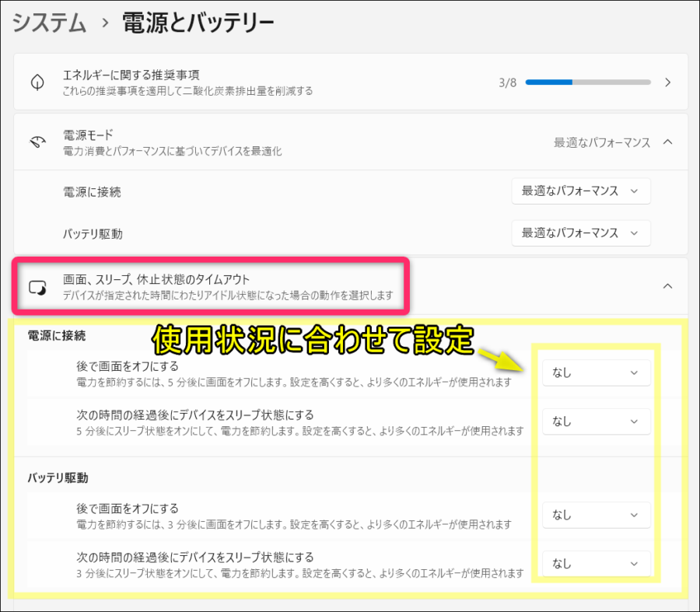Click the 電源とバッテリー page title

[x=198, y=23]
